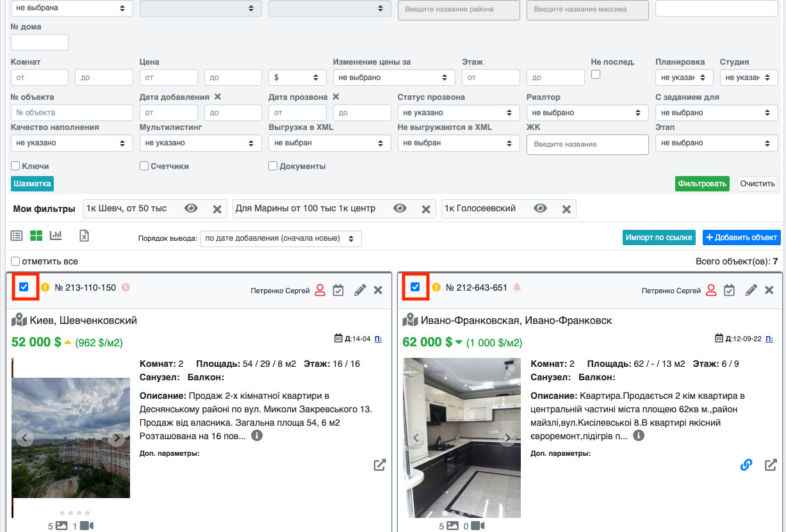
Task: Click blue link icon on Ivano-Frankovsk listing
Action: pos(746,465)
